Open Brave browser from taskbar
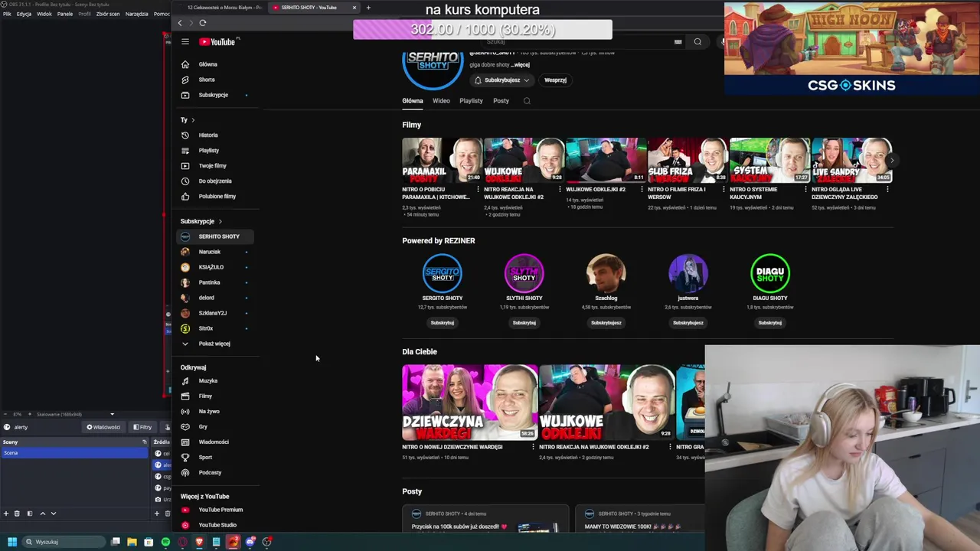Image resolution: width=980 pixels, height=551 pixels. (199, 542)
